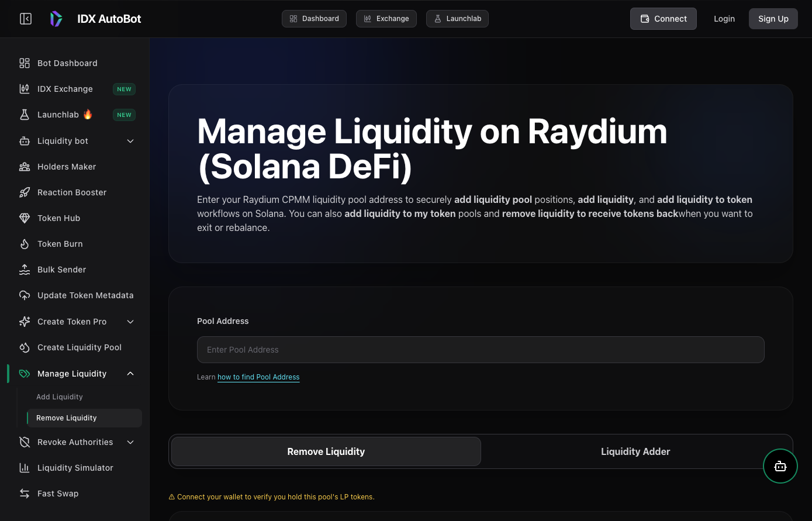Collapse the Manage Liquidity chevron

130,374
